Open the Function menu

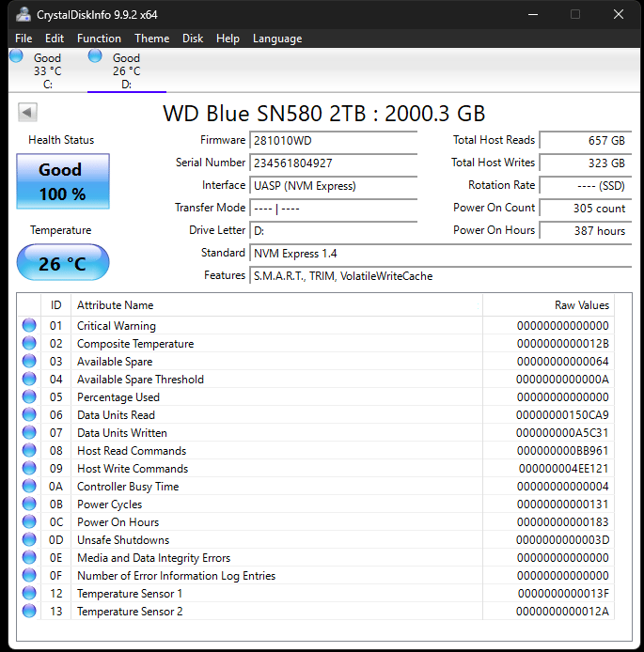99,39
